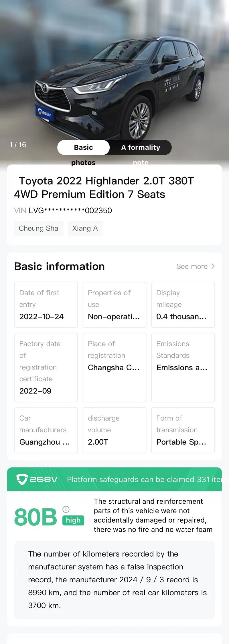Tap the Place of registration Changsha card
229x644 pixels.
point(114,367)
